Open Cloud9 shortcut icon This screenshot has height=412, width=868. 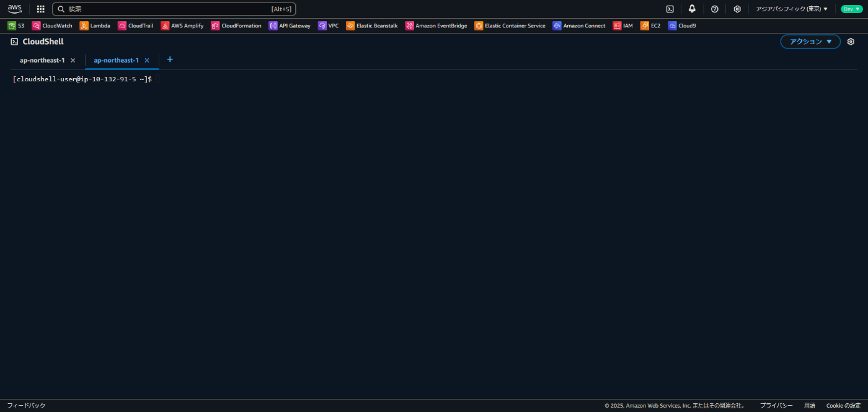pyautogui.click(x=672, y=26)
